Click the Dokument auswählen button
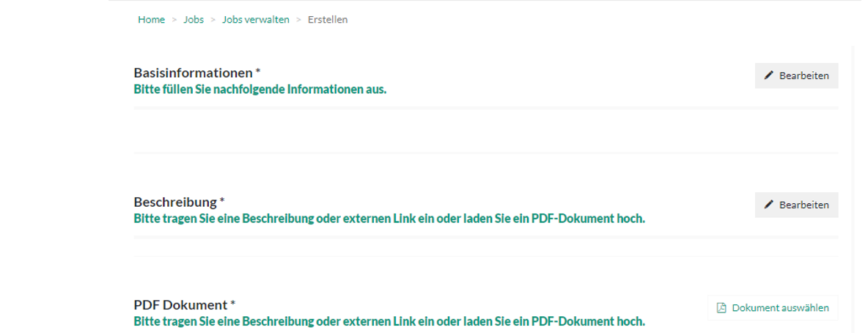868x333 pixels. 773,307
